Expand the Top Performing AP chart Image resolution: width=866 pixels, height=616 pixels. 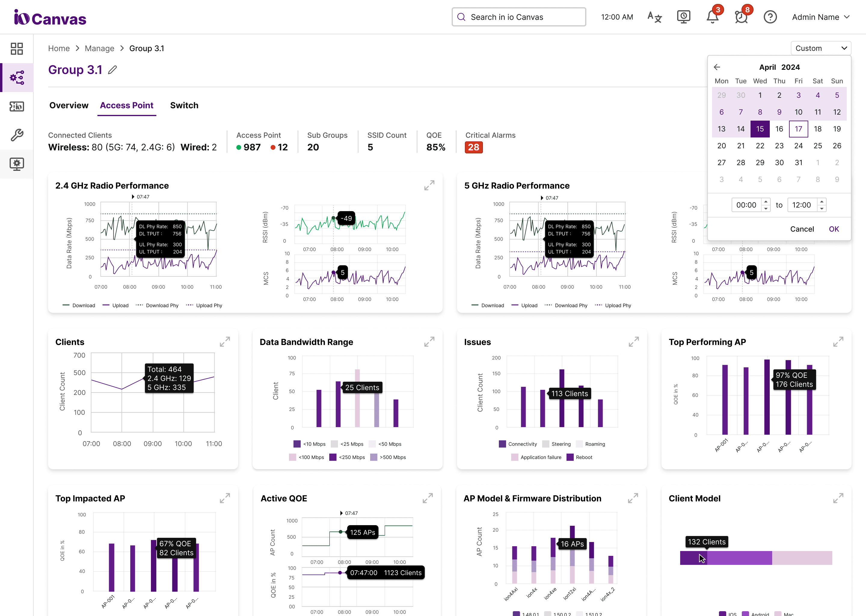(x=838, y=342)
